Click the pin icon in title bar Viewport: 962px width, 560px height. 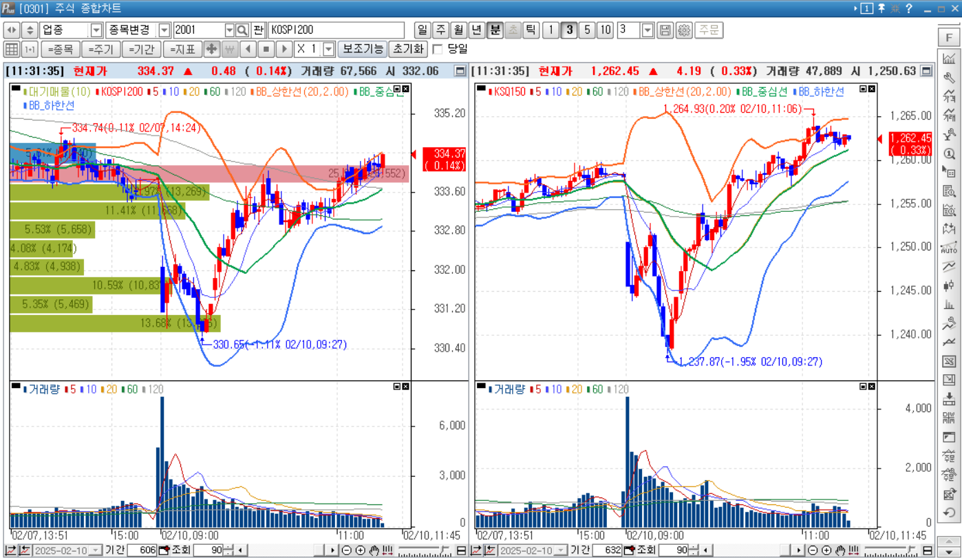881,8
